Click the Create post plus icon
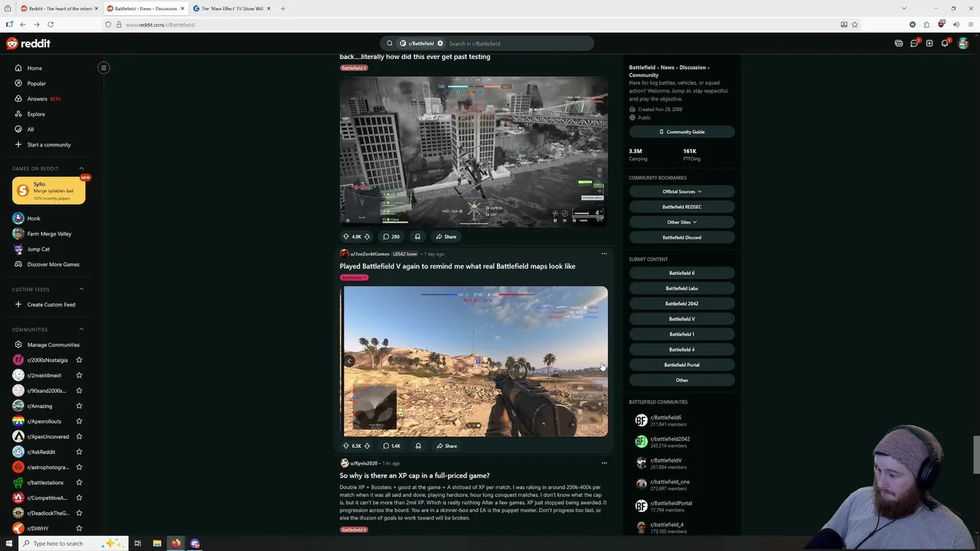The image size is (980, 551). (x=929, y=44)
